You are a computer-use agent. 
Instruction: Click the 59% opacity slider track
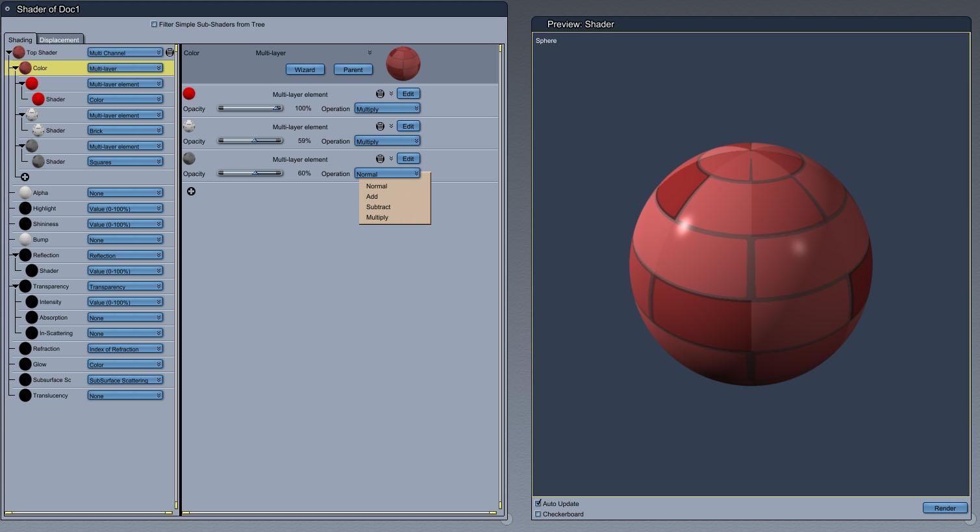tap(250, 140)
